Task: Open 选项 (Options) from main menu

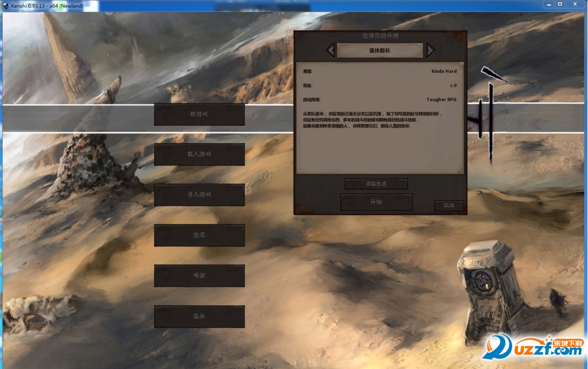Action: tap(199, 235)
